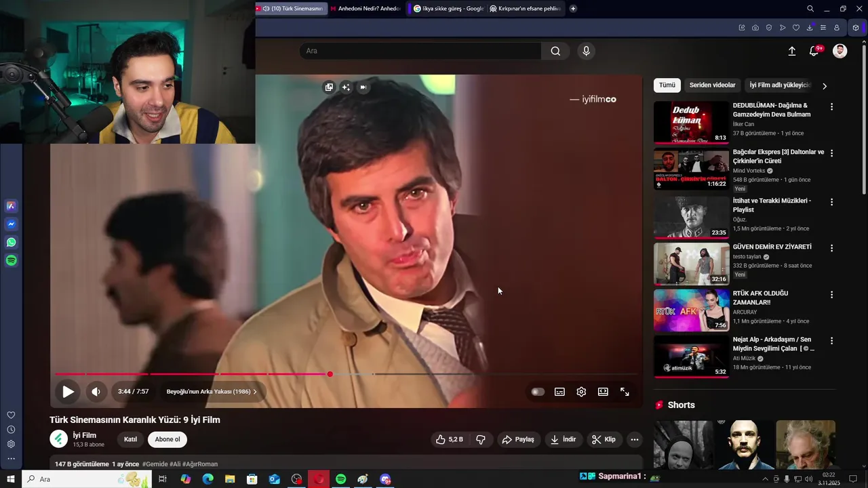Click the Abone ol subscribe button
Image resolution: width=868 pixels, height=488 pixels.
tap(167, 439)
